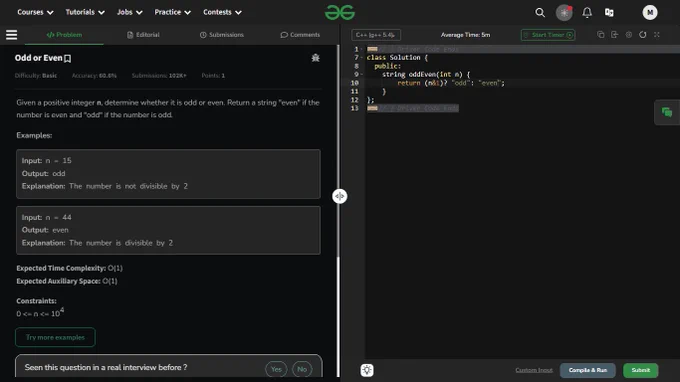
Task: Click Try more examples button
Action: coord(55,337)
